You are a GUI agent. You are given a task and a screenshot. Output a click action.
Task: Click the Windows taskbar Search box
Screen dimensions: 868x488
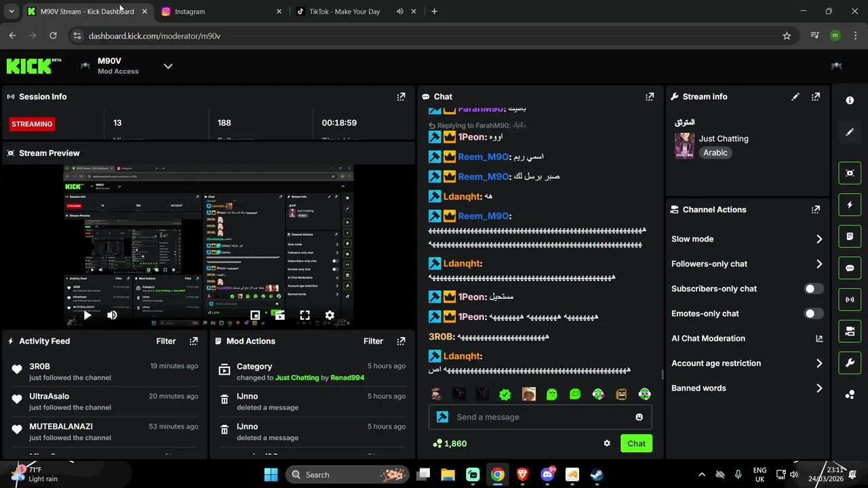(x=347, y=475)
